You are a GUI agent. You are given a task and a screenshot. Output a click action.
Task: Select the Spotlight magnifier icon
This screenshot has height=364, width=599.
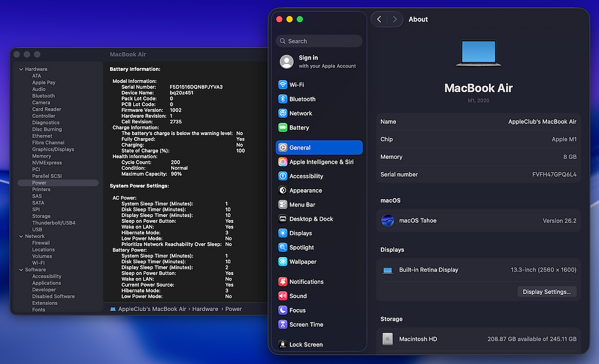pos(282,247)
